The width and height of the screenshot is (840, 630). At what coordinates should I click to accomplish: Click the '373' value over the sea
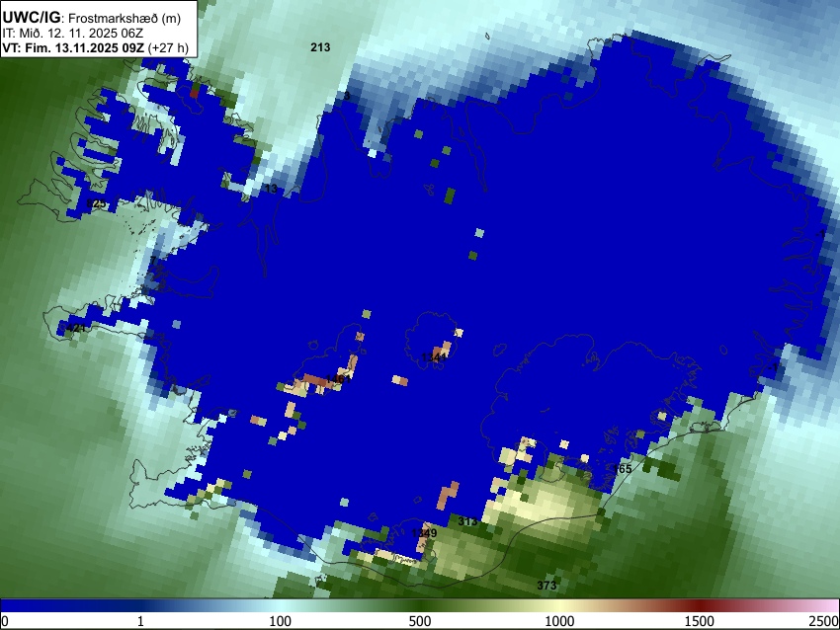[546, 585]
